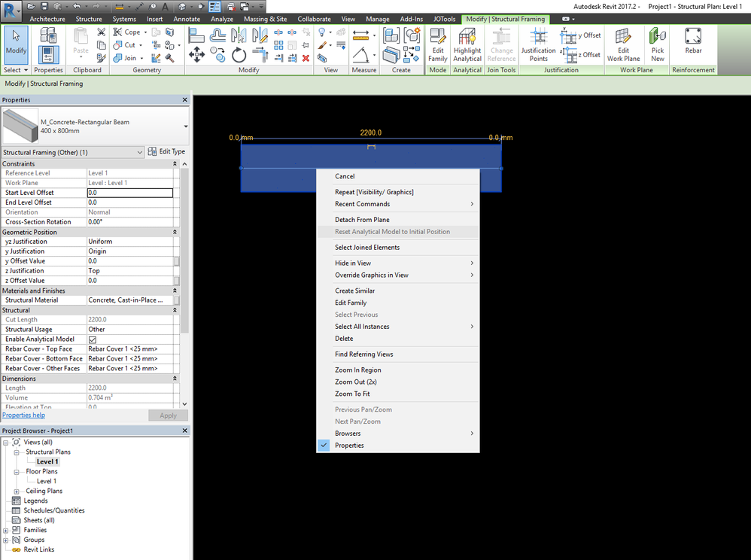Screen dimensions: 751x560
Task: Click the z Justification Top value
Action: coord(129,271)
